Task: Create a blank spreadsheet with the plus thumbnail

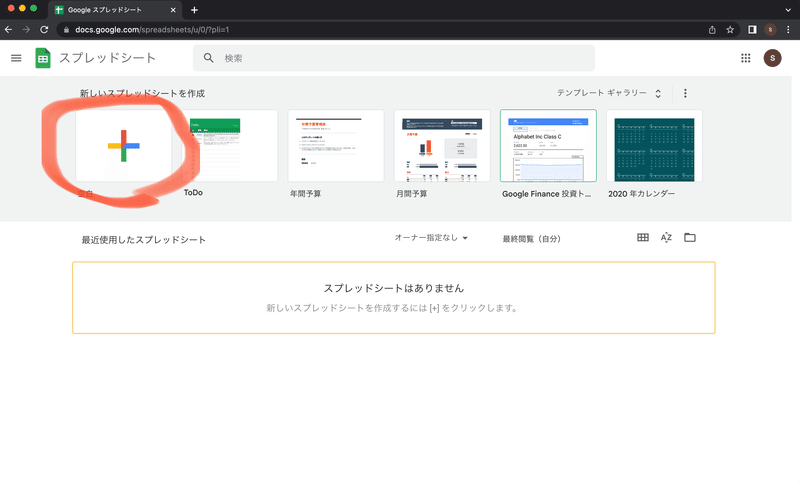Action: coord(123,146)
